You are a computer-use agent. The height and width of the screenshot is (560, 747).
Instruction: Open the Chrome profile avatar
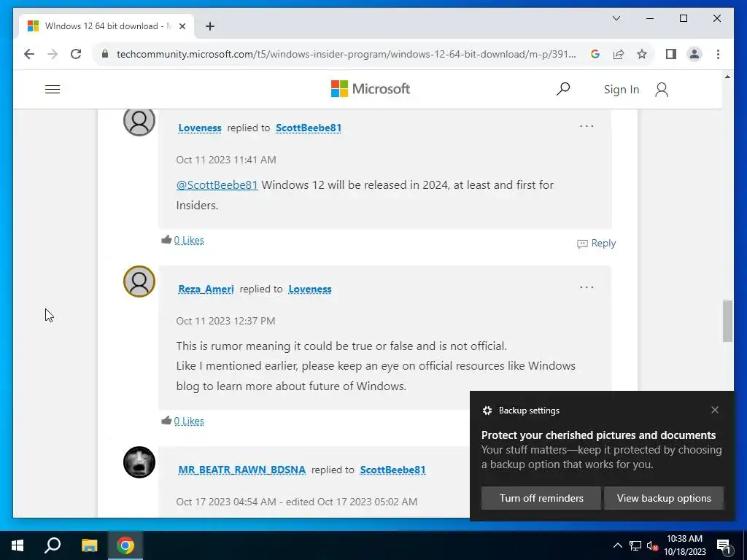[x=694, y=54]
